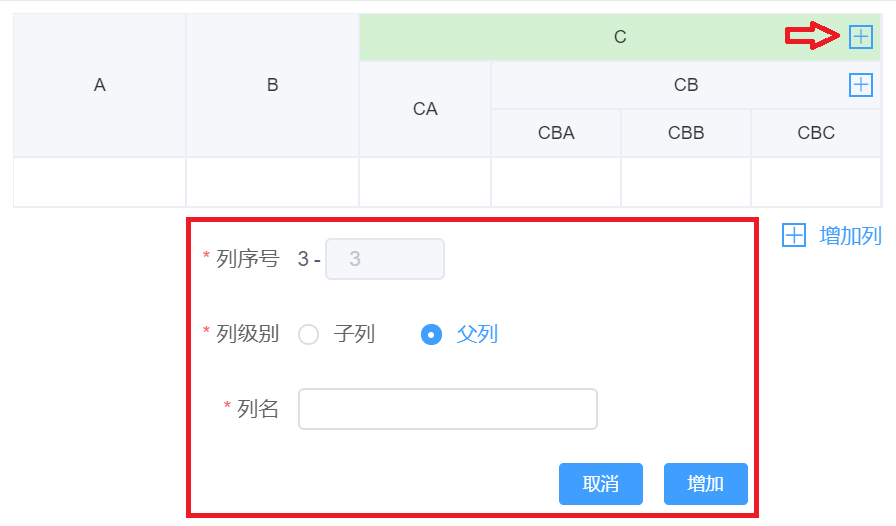This screenshot has height=526, width=896.
Task: Click the CB group header label
Action: (686, 85)
